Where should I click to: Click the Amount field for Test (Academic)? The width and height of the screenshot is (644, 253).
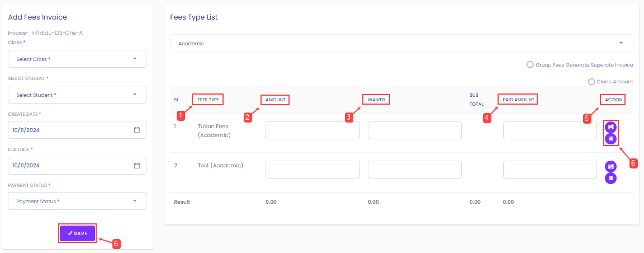[x=312, y=170]
